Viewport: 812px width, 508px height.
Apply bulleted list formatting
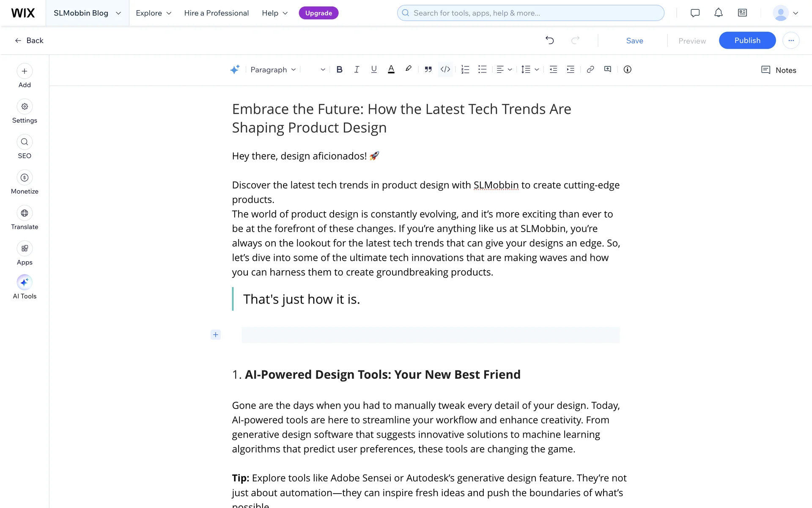pyautogui.click(x=482, y=69)
